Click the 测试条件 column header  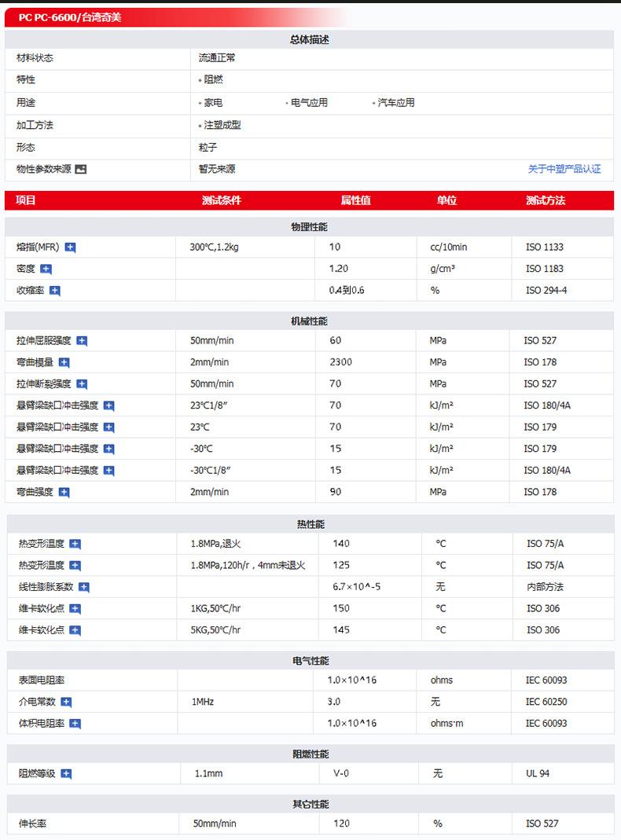coord(222,200)
